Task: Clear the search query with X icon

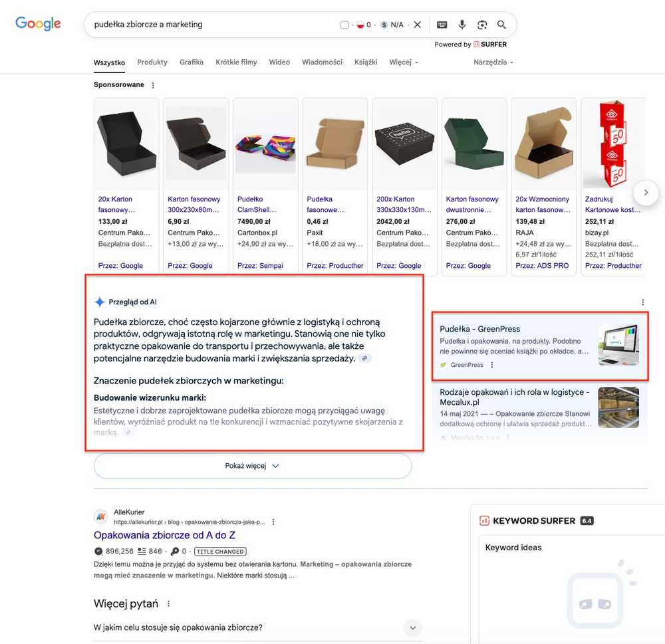Action: click(418, 25)
